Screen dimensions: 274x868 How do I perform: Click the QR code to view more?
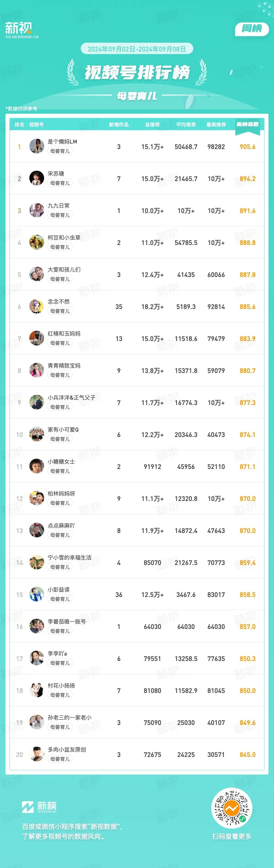pos(232,808)
